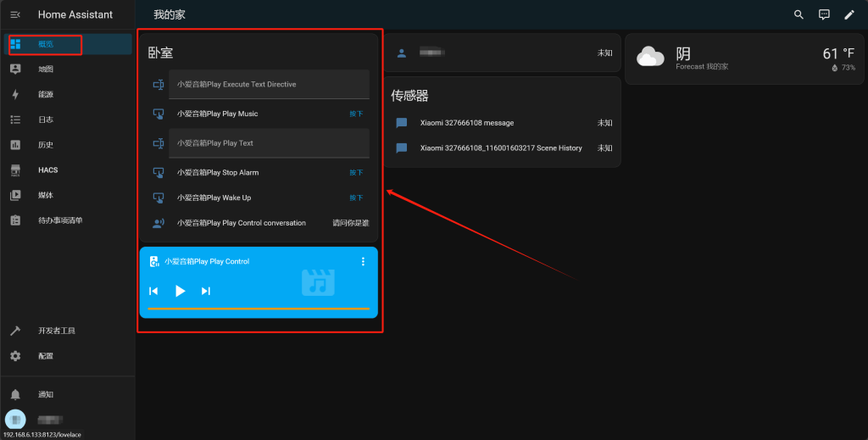Click the Xiaomi message sensor icon

401,123
